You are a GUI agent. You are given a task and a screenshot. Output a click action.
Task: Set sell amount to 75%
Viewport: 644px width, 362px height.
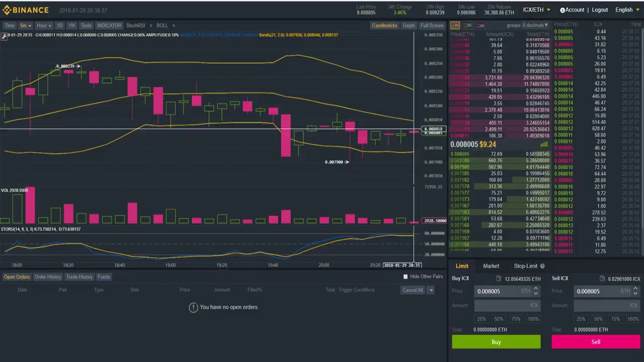pyautogui.click(x=615, y=319)
